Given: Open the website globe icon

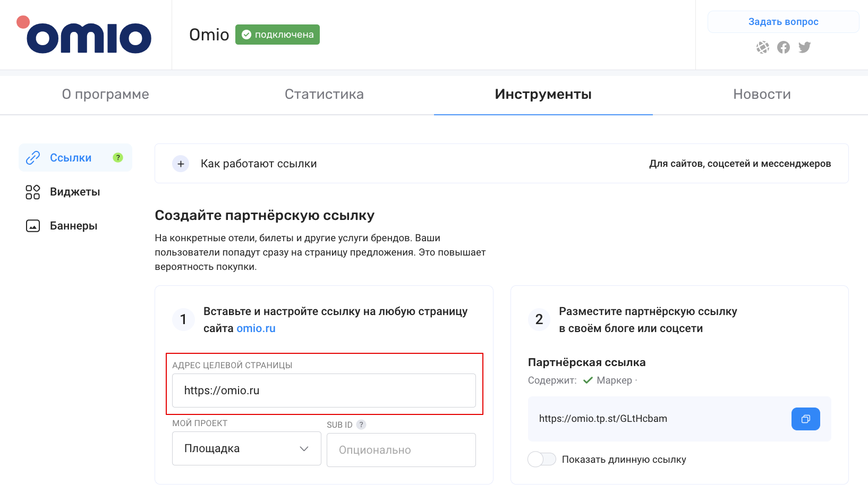Looking at the screenshot, I should pyautogui.click(x=762, y=47).
